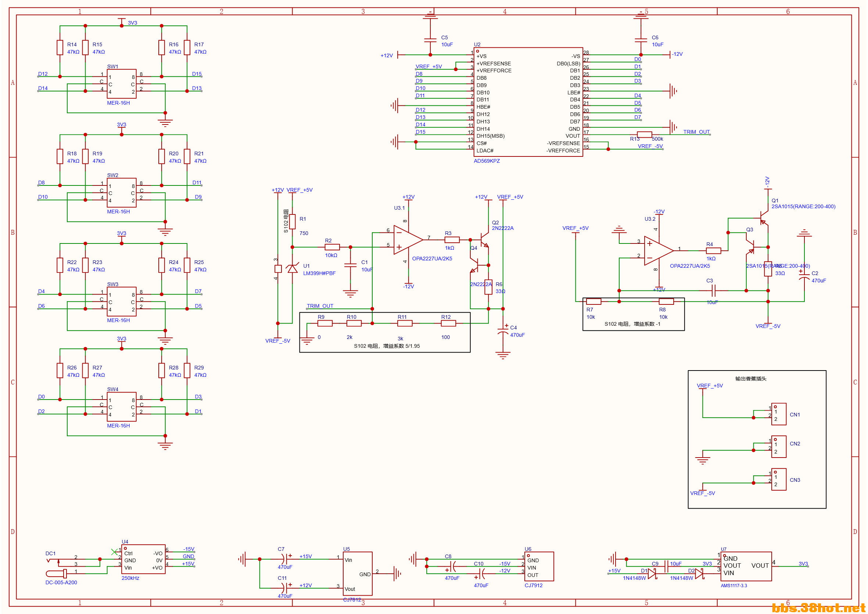This screenshot has height=614, width=868.
Task: Select resistor R13 500k symbol
Action: [x=644, y=135]
